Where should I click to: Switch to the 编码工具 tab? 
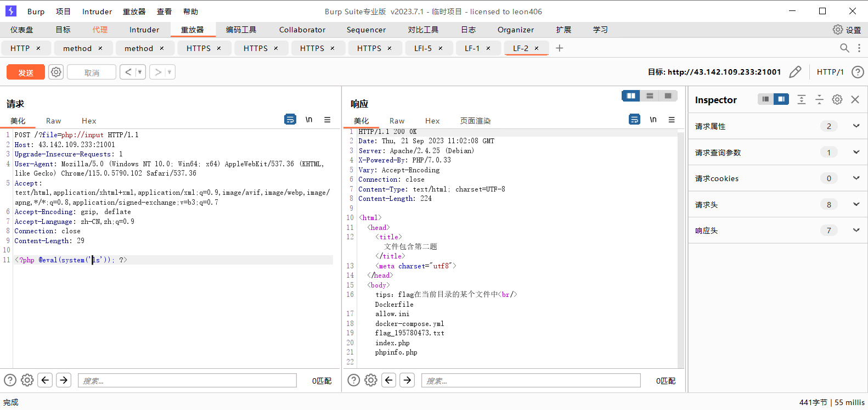241,30
